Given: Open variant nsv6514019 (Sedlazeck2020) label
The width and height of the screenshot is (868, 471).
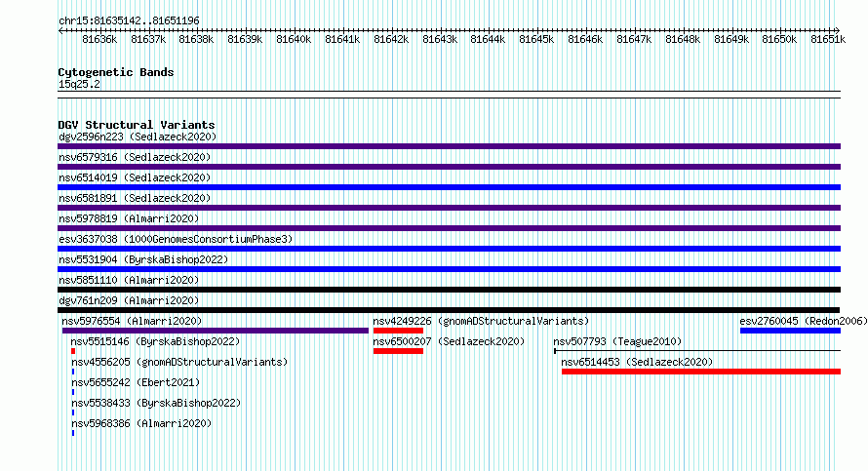Looking at the screenshot, I should pyautogui.click(x=135, y=177).
